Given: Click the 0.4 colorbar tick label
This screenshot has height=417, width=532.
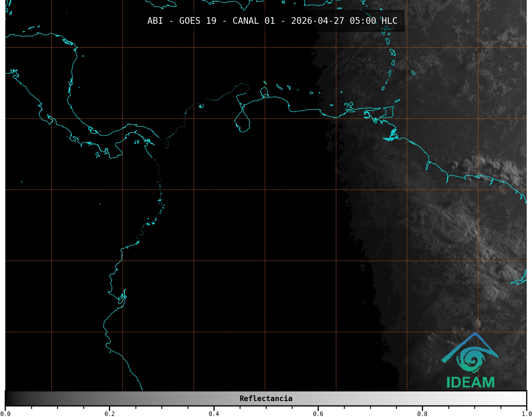Looking at the screenshot, I should coord(214,414).
